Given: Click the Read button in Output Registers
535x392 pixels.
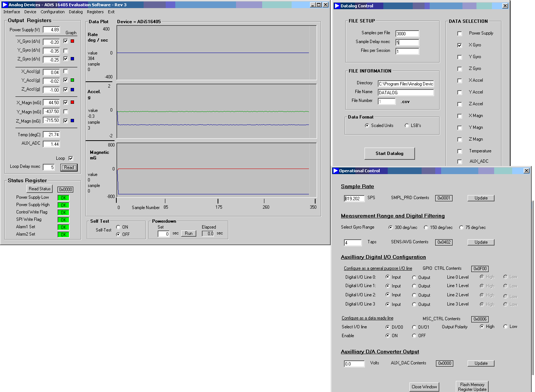Looking at the screenshot, I should tap(69, 167).
